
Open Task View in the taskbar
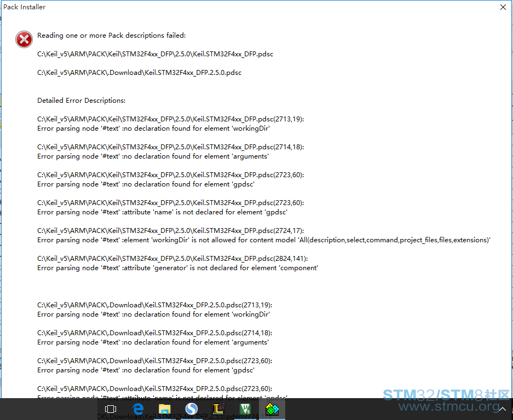coord(110,409)
